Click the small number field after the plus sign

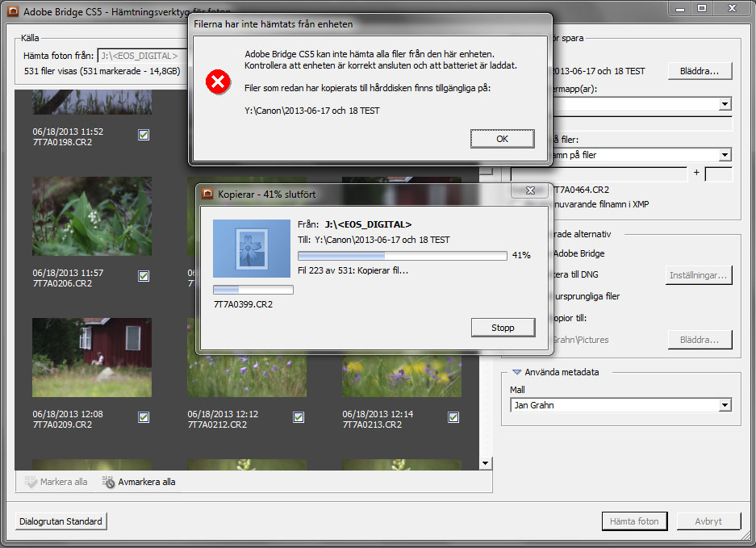coord(718,174)
